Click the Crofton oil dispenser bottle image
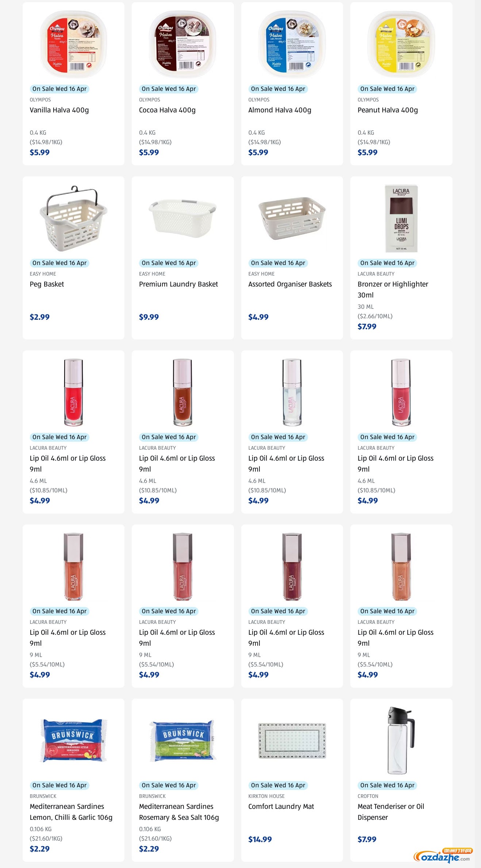The image size is (481, 868). point(401,740)
